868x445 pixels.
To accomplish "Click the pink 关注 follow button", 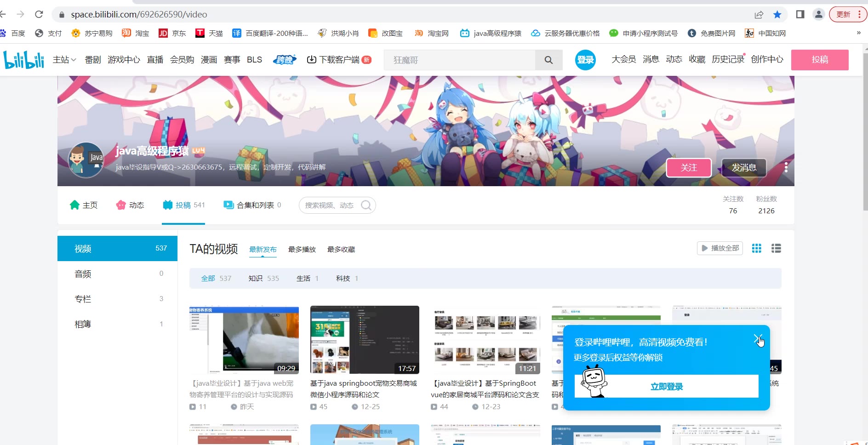I will (689, 168).
